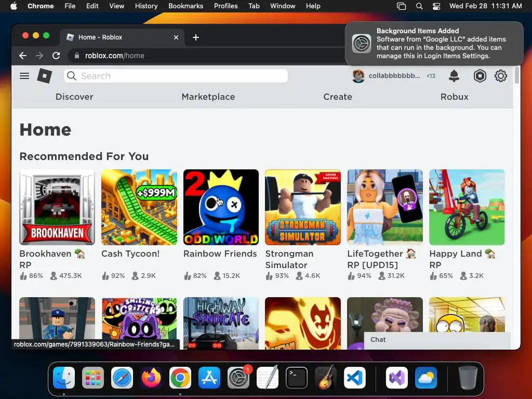Open App Store from the Dock
532x399 pixels.
coord(209,378)
